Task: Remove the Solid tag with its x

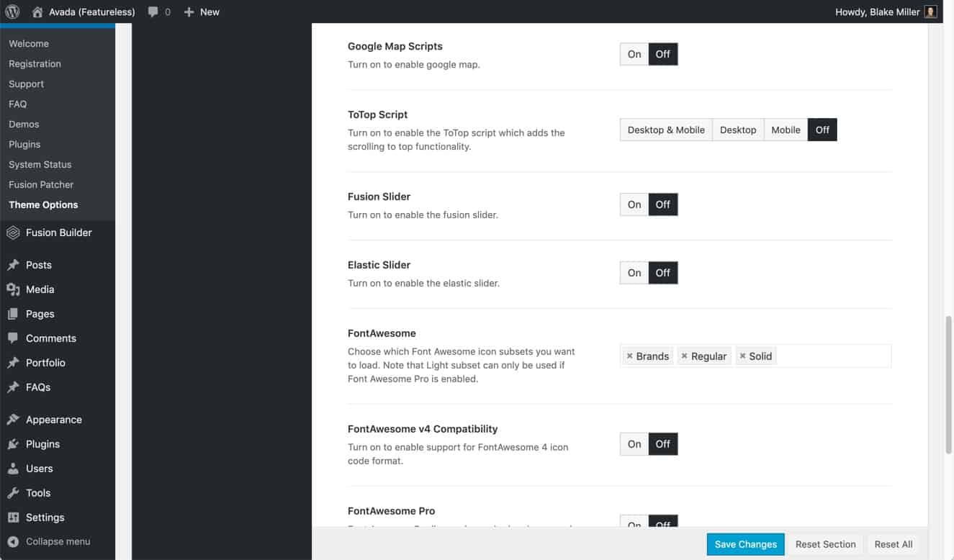Action: (x=742, y=356)
